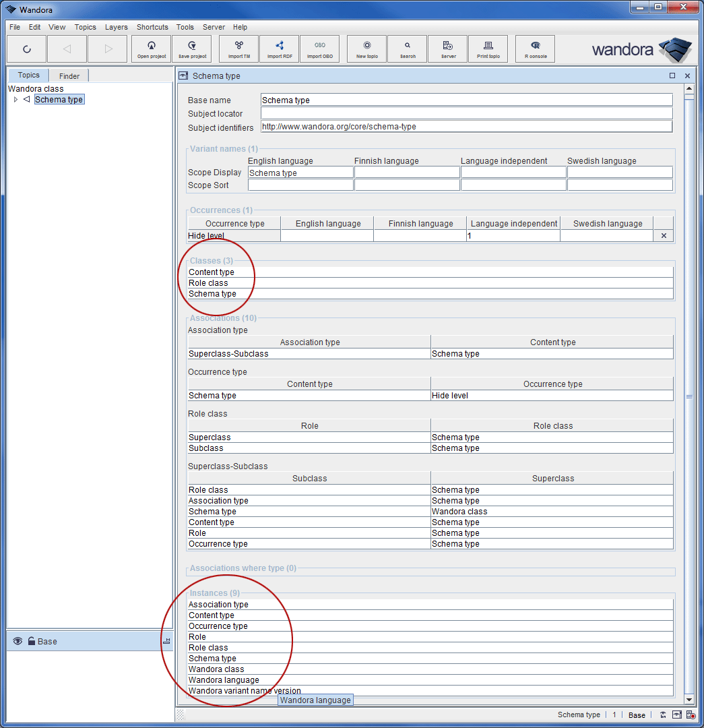The width and height of the screenshot is (704, 728).
Task: Expand the Schema type tree node
Action: 15,99
